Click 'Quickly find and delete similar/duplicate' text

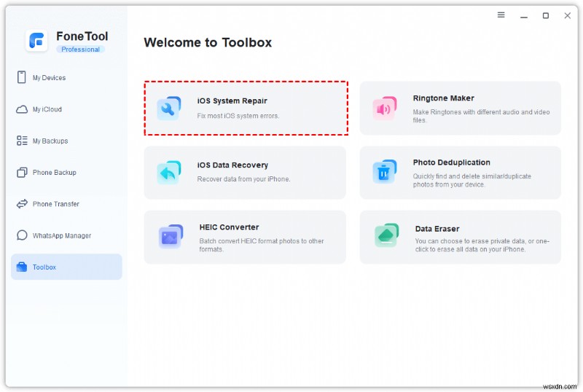[x=472, y=180]
